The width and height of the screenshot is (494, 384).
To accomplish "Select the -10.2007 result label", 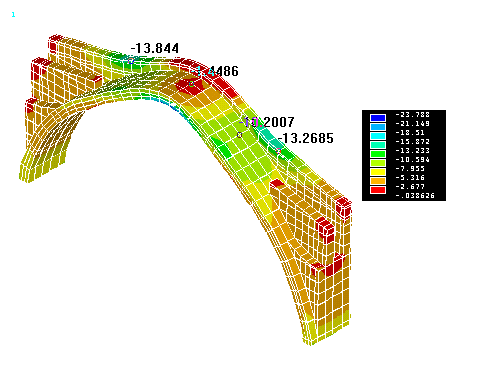I will (x=267, y=122).
